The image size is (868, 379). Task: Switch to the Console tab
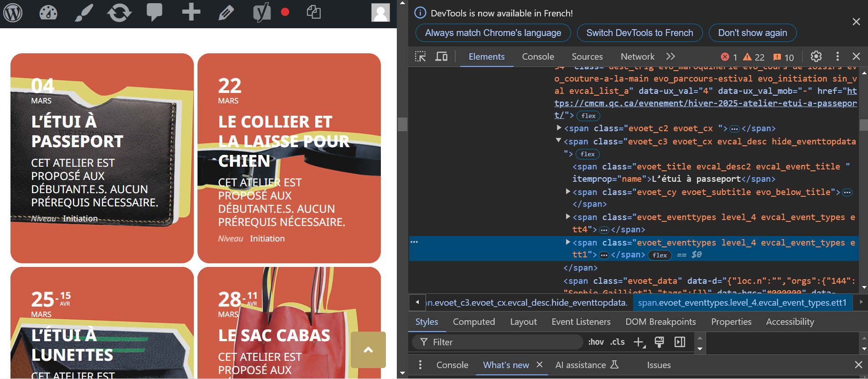(538, 56)
